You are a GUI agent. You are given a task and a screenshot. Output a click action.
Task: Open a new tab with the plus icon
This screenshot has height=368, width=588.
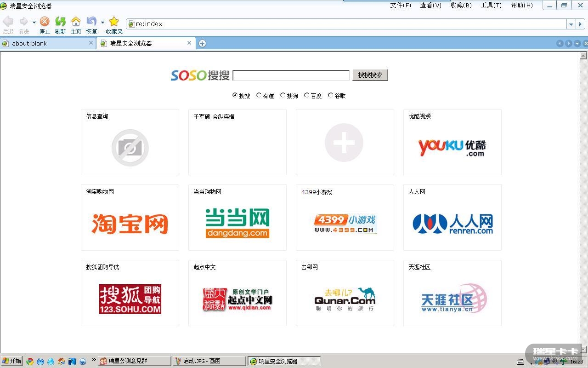(202, 43)
